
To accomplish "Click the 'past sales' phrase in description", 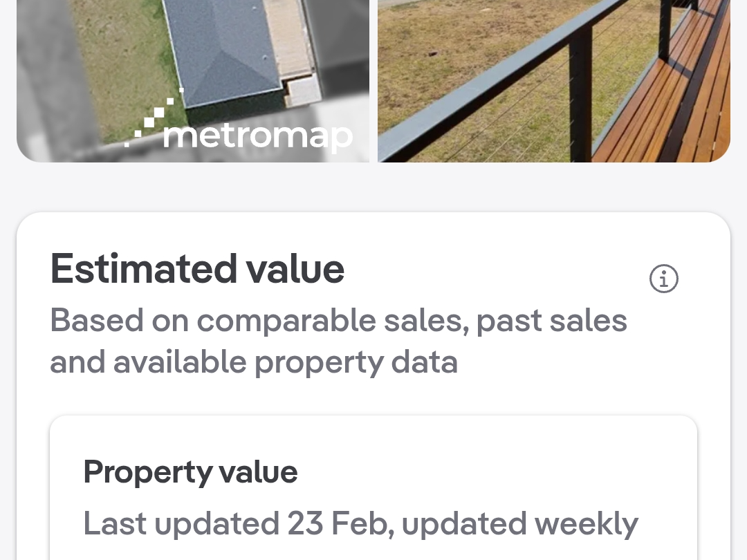I will (552, 321).
